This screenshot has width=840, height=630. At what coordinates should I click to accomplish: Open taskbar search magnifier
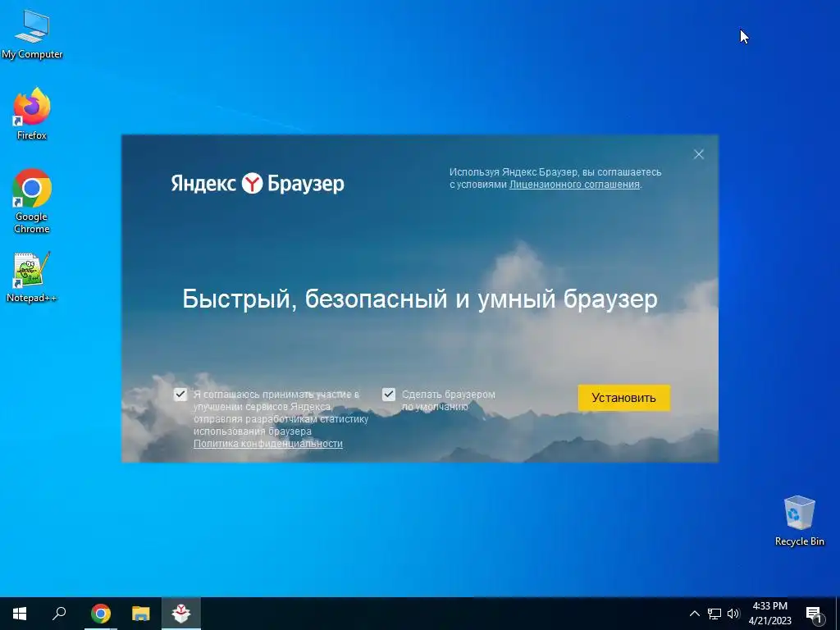click(59, 614)
